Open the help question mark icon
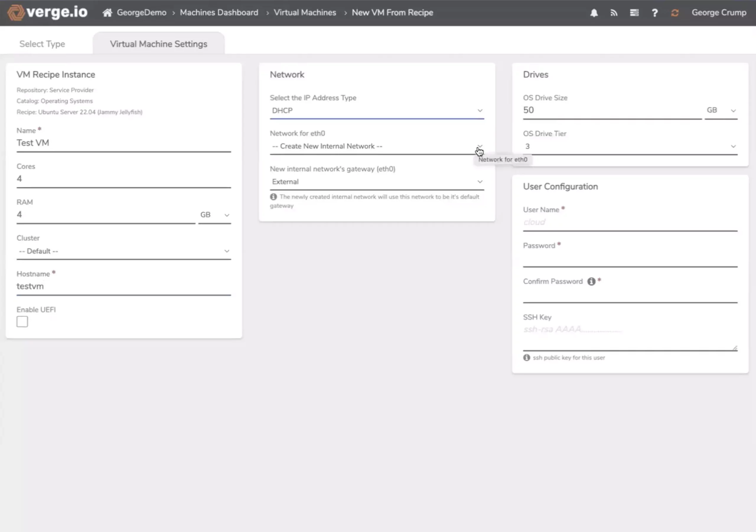Screen dimensions: 756x532 (655, 13)
